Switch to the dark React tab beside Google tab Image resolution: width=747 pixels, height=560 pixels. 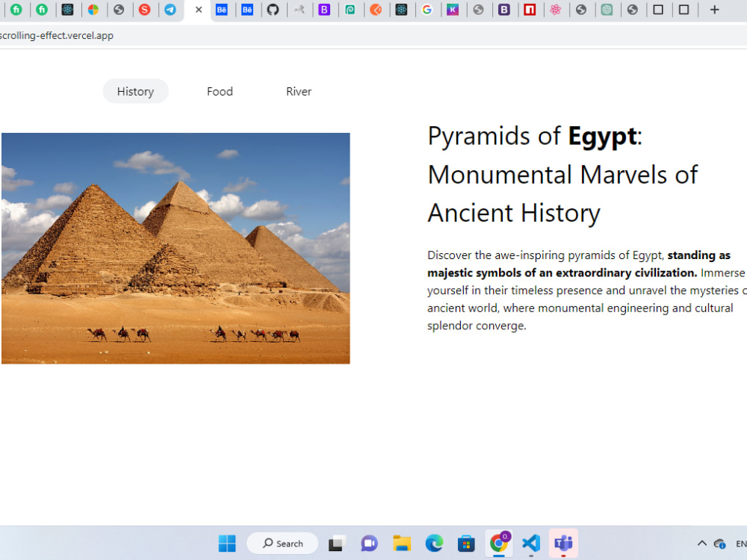401,10
